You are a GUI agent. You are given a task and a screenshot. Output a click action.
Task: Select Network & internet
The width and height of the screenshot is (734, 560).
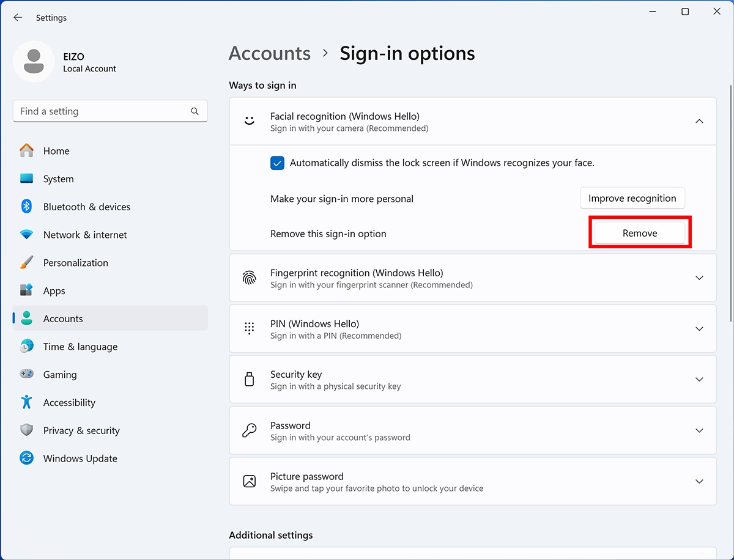click(110, 235)
